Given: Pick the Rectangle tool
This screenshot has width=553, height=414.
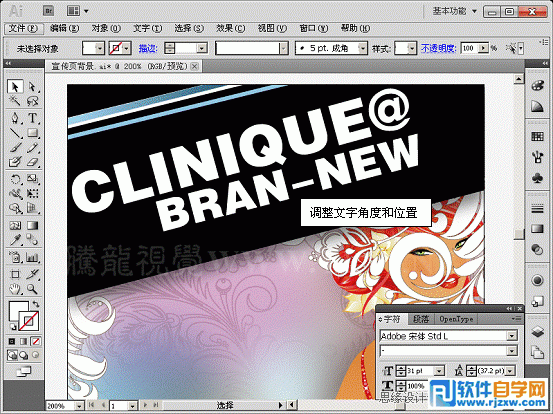Looking at the screenshot, I should (32, 133).
